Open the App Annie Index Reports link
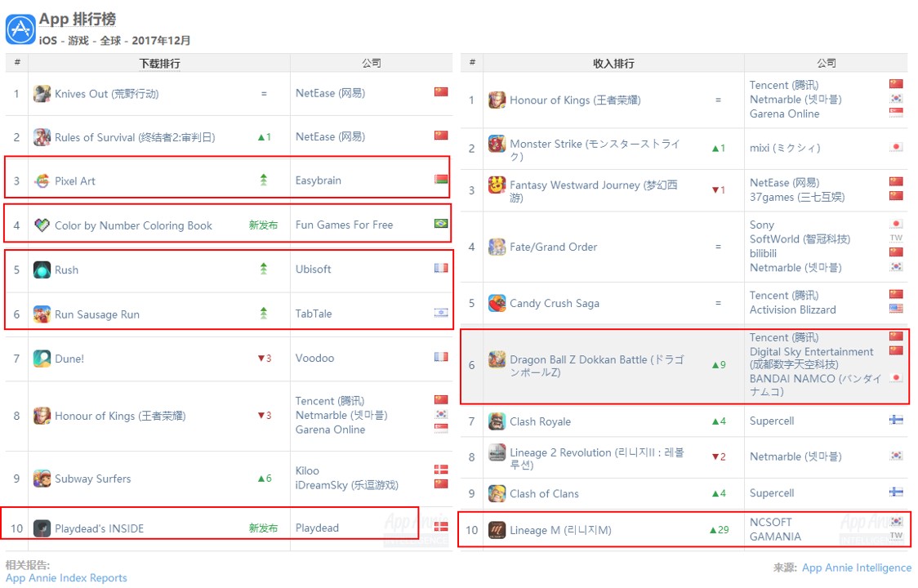 pos(66,578)
